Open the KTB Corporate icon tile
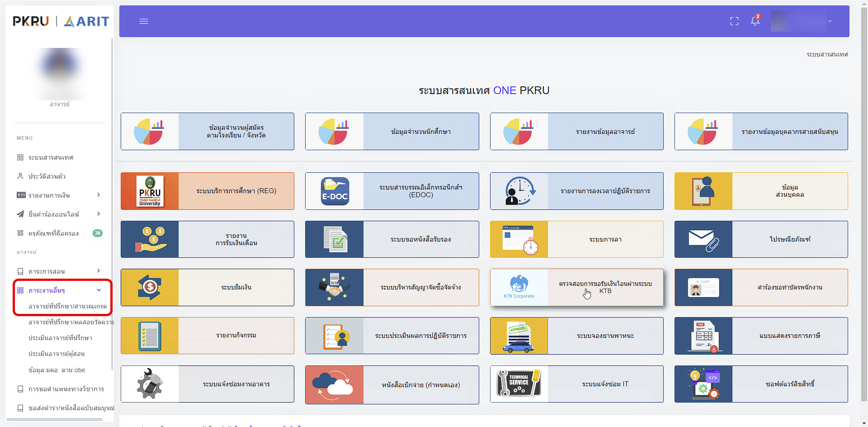The height and width of the screenshot is (427, 868). (x=519, y=287)
